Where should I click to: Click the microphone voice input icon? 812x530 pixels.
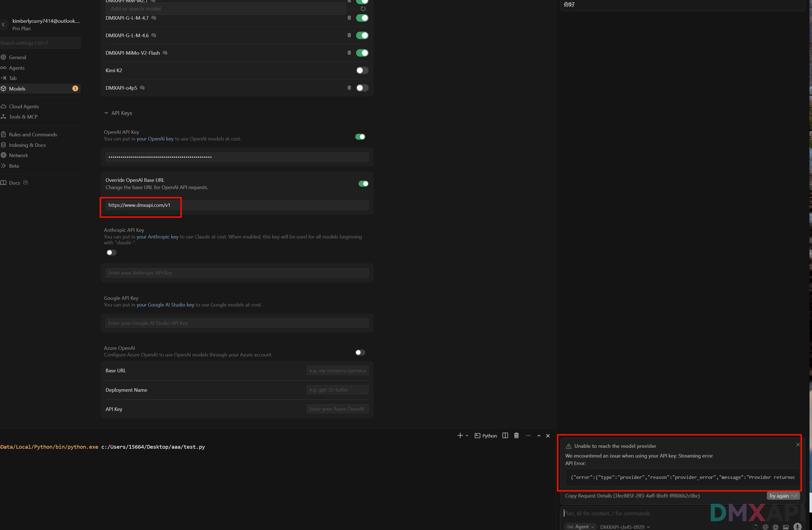tap(797, 527)
